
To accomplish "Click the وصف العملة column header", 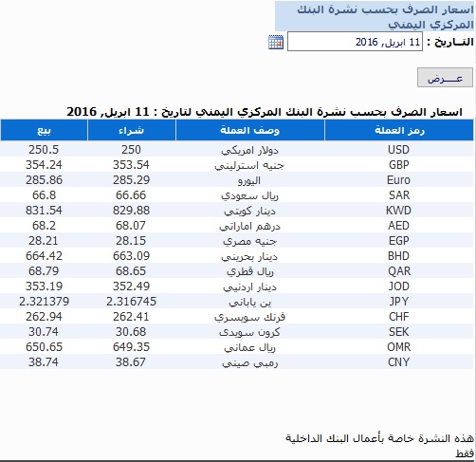I will click(250, 130).
